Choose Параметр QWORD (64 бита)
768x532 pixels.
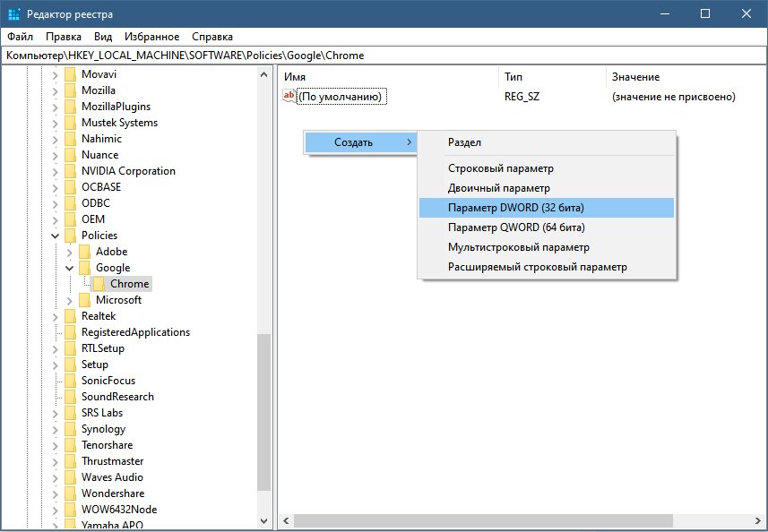[547, 227]
